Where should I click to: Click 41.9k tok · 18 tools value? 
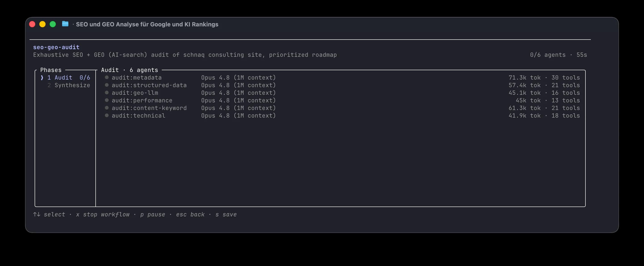tap(544, 116)
